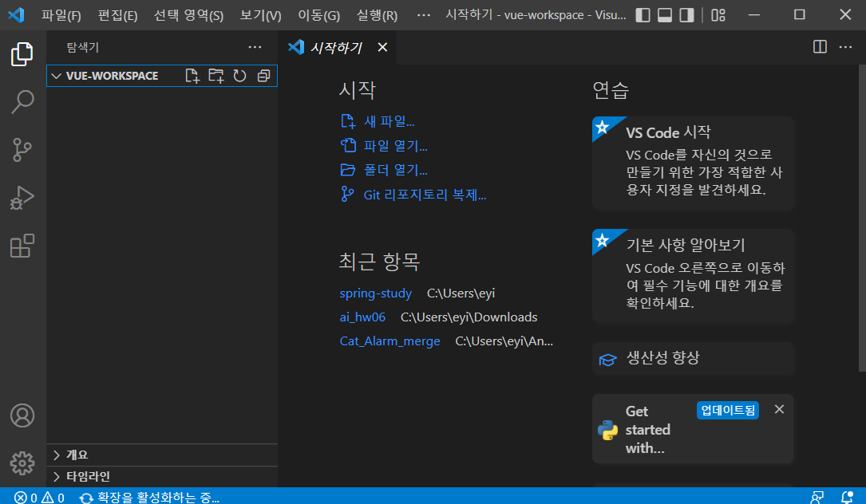Click the 파일 열기... link
Viewport: 866px width, 504px height.
[x=384, y=146]
